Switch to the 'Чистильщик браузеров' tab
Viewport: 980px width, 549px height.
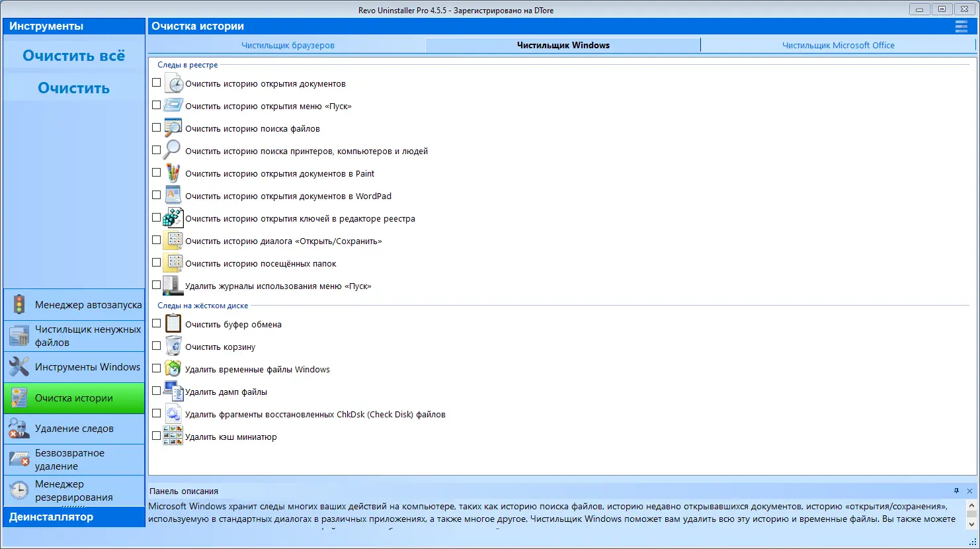pyautogui.click(x=288, y=45)
